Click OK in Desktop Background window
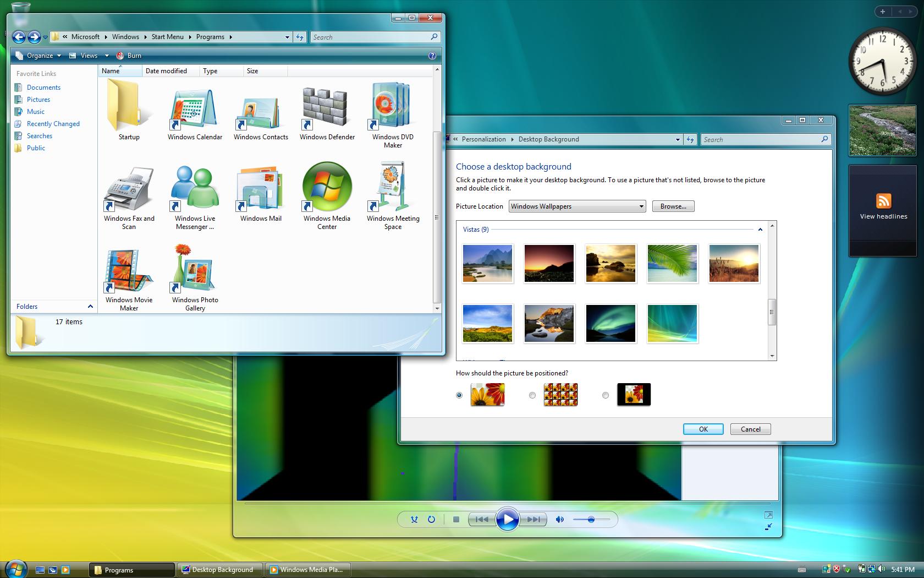924x578 pixels. [703, 429]
